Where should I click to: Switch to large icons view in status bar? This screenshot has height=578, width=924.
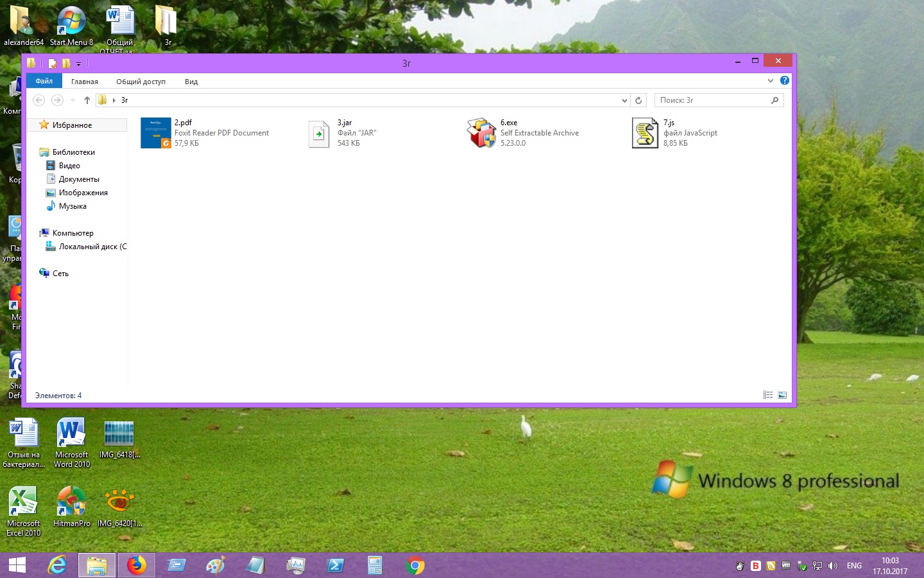tap(782, 395)
